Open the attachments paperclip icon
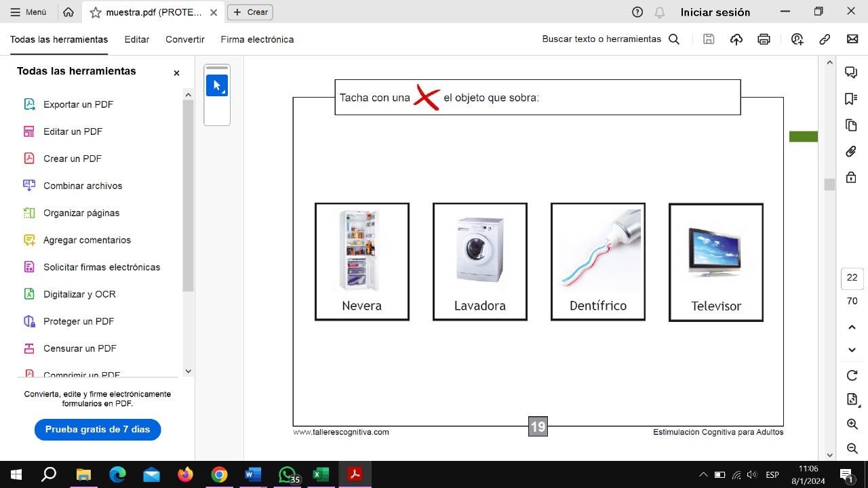Screen dimensions: 868x488 click(x=851, y=151)
